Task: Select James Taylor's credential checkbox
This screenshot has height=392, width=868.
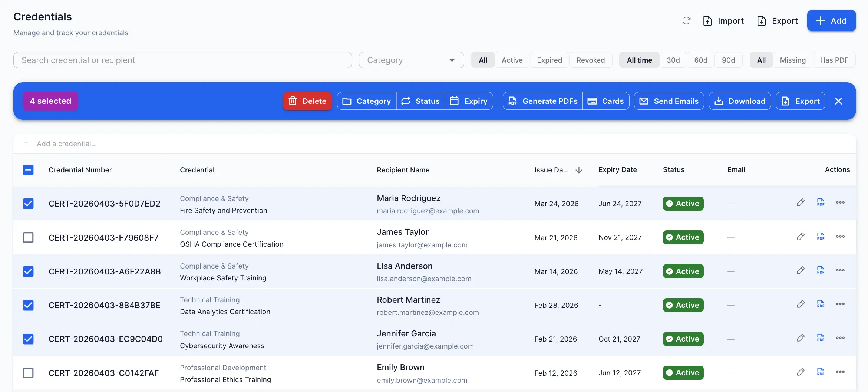Action: pos(28,237)
